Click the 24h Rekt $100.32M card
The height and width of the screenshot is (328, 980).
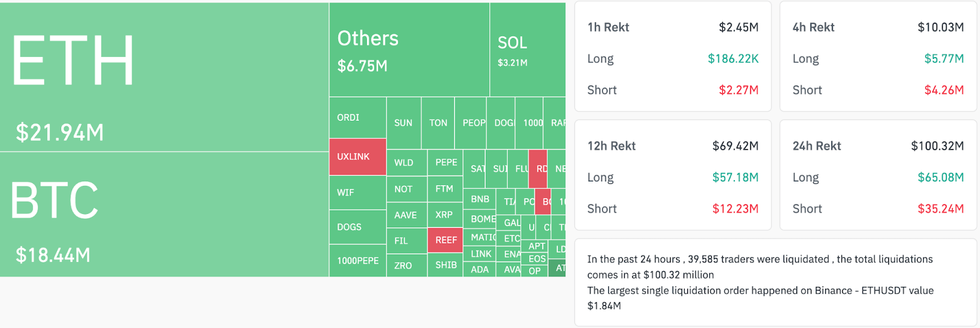(x=878, y=175)
